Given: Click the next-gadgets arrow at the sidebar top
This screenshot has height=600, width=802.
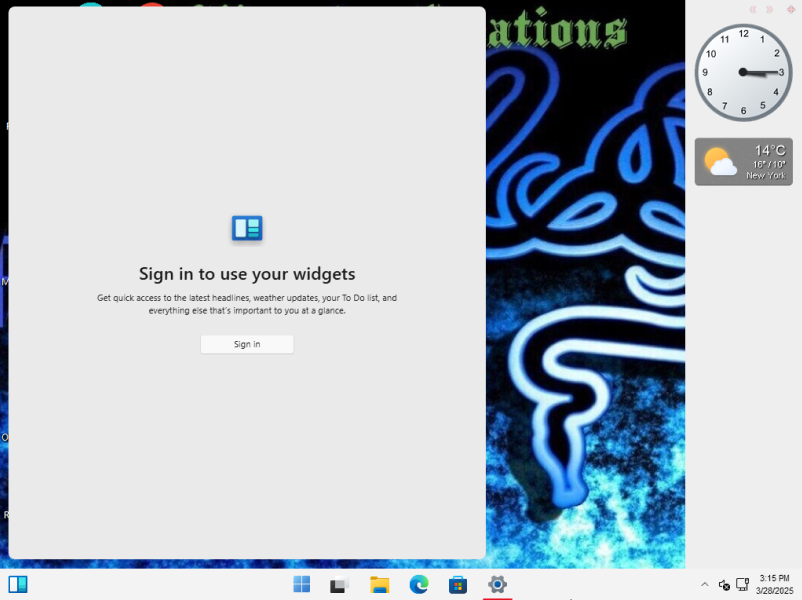Looking at the screenshot, I should click(769, 9).
